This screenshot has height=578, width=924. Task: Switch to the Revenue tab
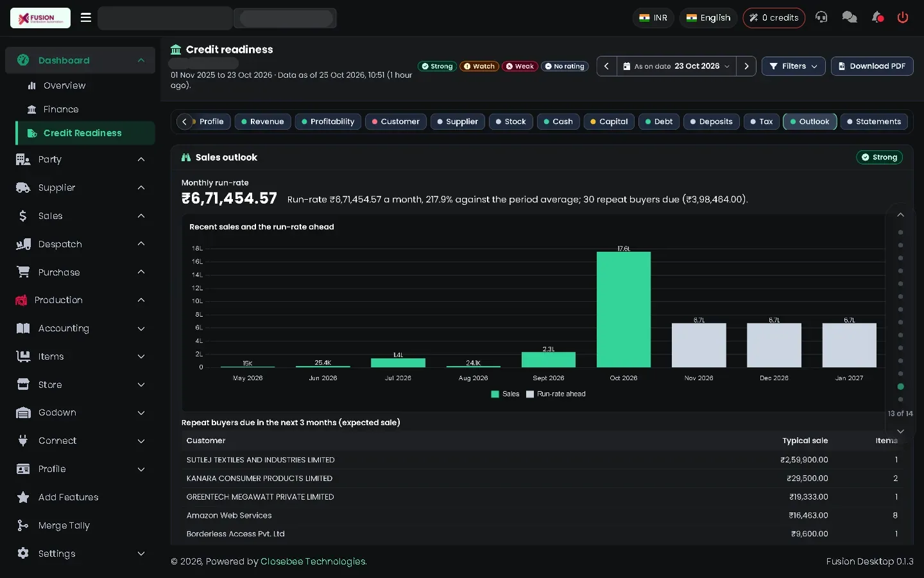pos(263,121)
